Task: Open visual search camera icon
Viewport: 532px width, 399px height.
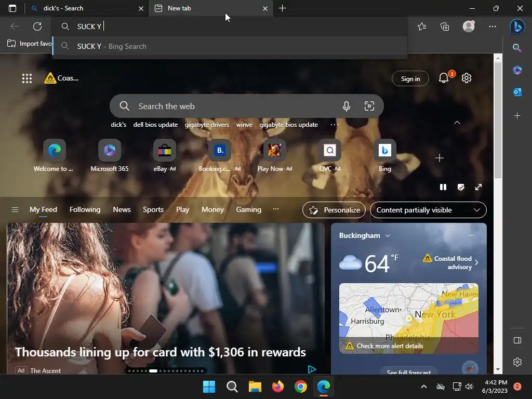Action: point(369,106)
